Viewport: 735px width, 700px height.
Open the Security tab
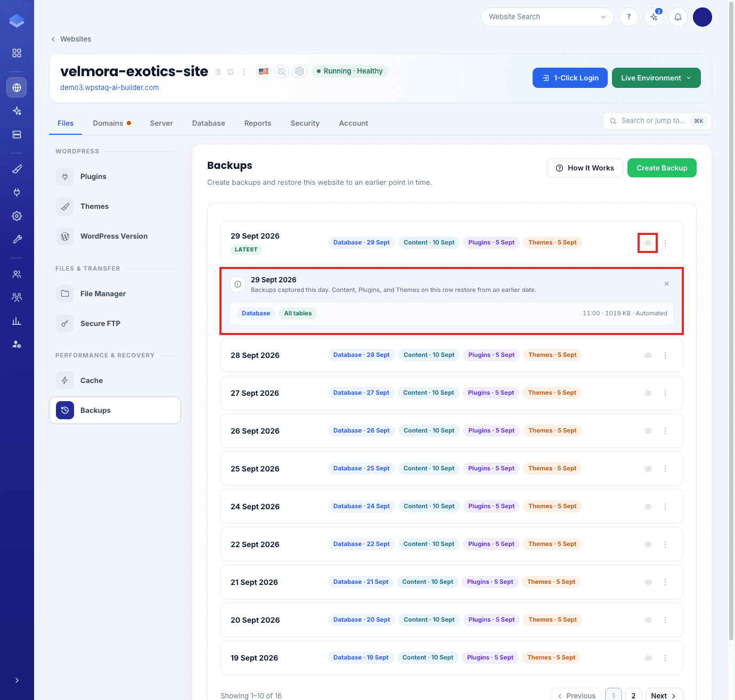pyautogui.click(x=305, y=123)
